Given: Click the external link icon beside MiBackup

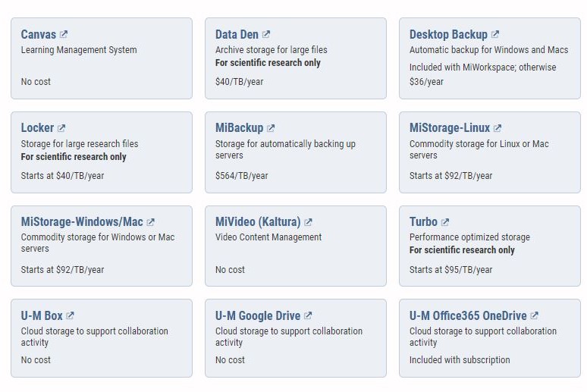Looking at the screenshot, I should click(x=271, y=128).
